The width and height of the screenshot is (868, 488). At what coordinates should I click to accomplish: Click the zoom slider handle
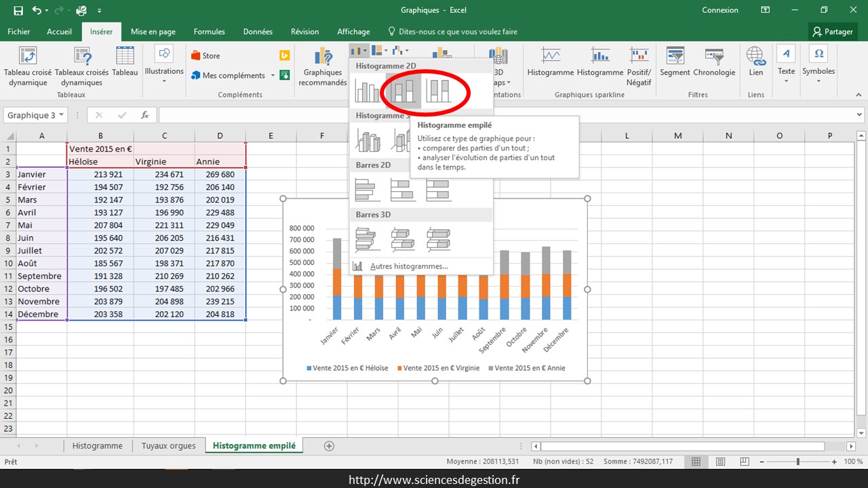[x=798, y=462]
